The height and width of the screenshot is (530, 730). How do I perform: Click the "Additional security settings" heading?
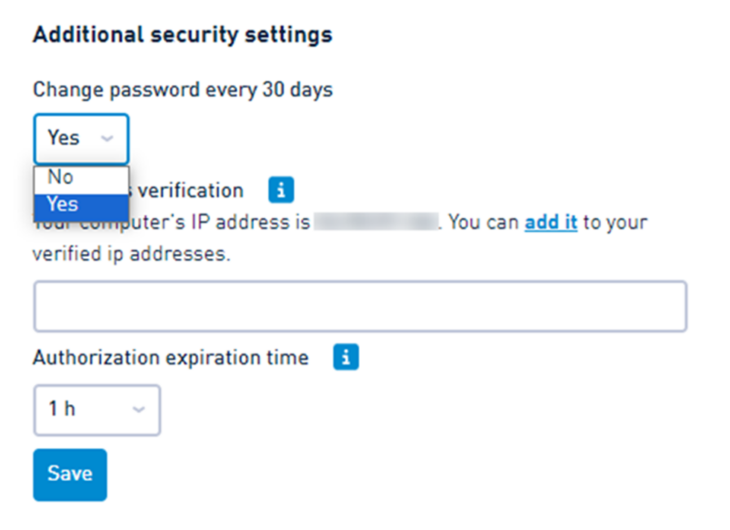[182, 35]
